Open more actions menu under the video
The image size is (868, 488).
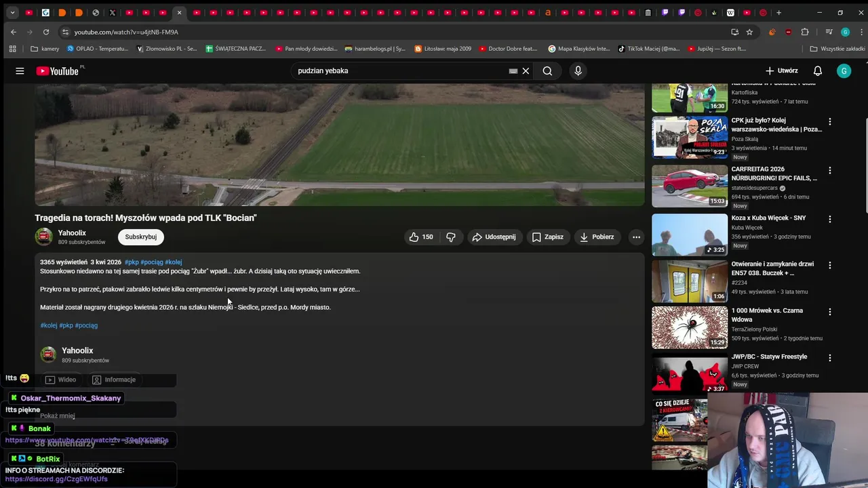point(636,237)
